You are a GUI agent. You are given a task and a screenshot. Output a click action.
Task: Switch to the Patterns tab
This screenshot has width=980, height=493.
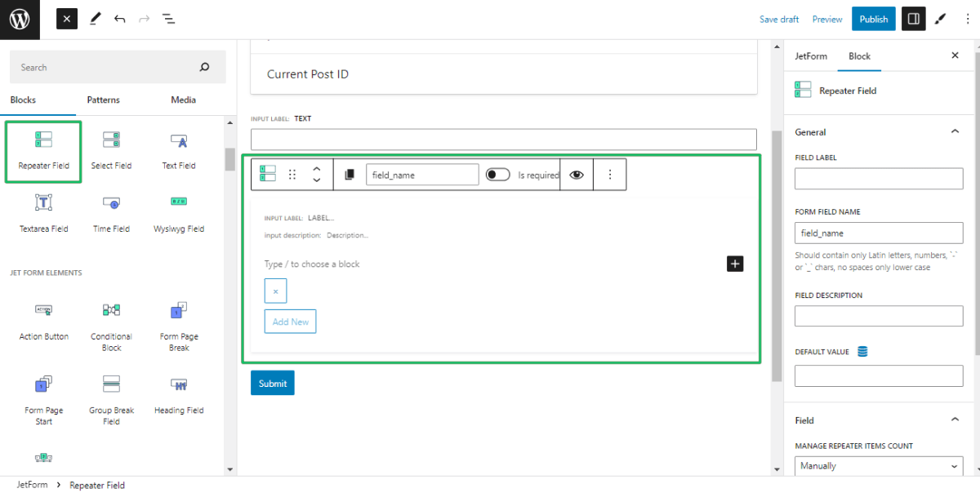click(103, 100)
